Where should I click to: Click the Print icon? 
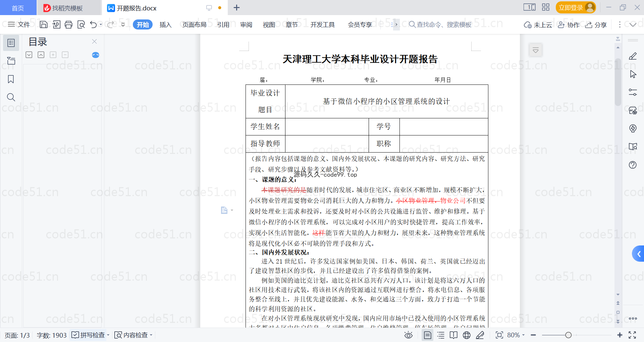click(x=69, y=24)
